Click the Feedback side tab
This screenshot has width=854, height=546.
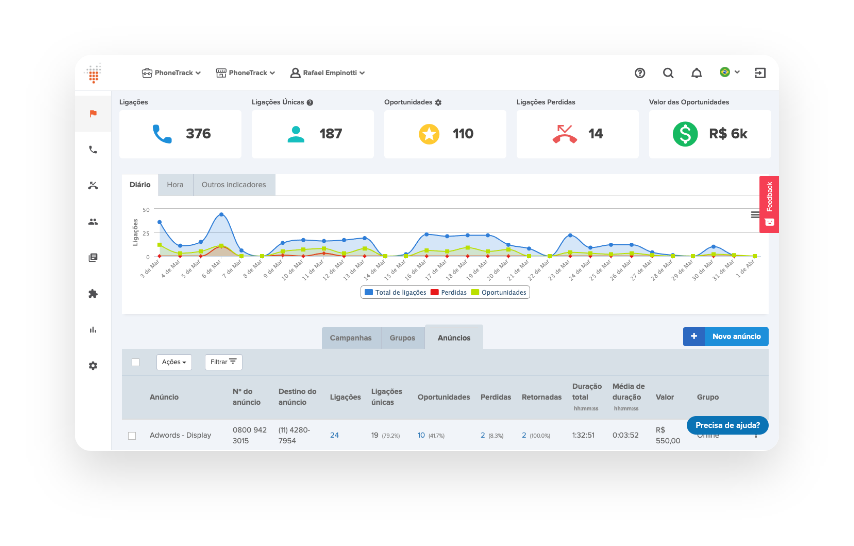click(x=769, y=204)
